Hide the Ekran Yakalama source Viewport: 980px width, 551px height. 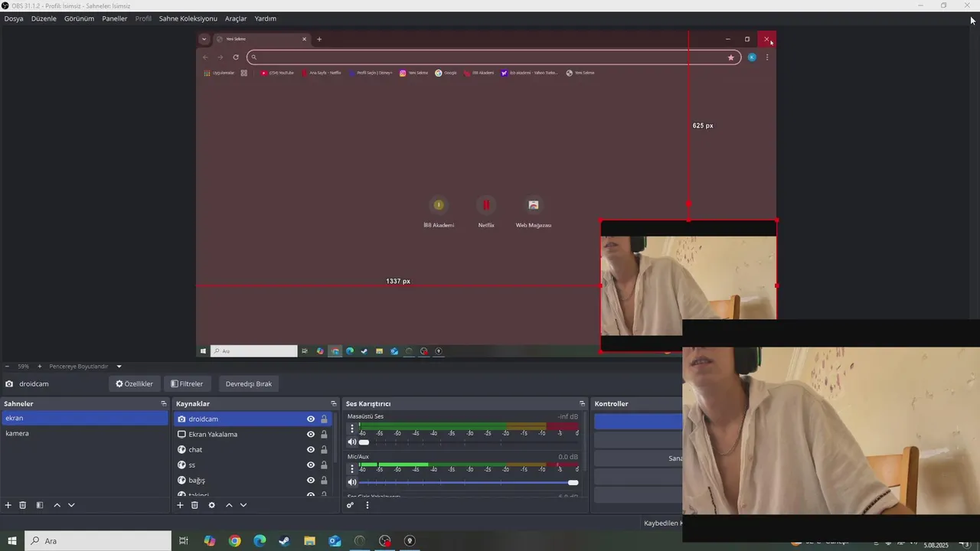311,434
